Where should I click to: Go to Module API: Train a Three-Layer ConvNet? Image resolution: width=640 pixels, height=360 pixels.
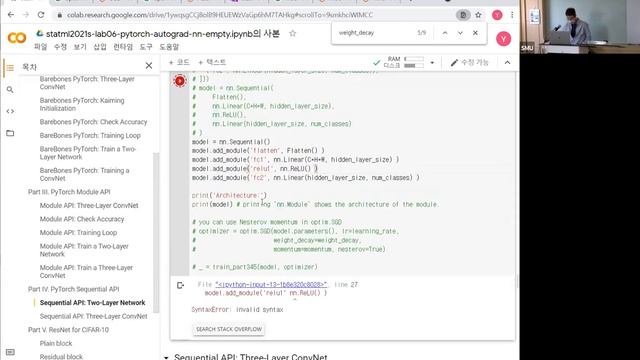point(86,271)
